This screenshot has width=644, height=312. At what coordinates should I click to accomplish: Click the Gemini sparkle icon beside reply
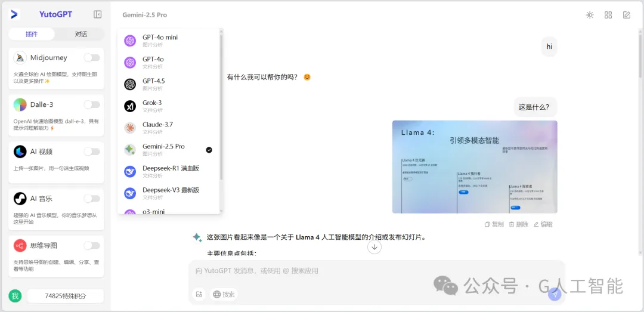click(197, 237)
